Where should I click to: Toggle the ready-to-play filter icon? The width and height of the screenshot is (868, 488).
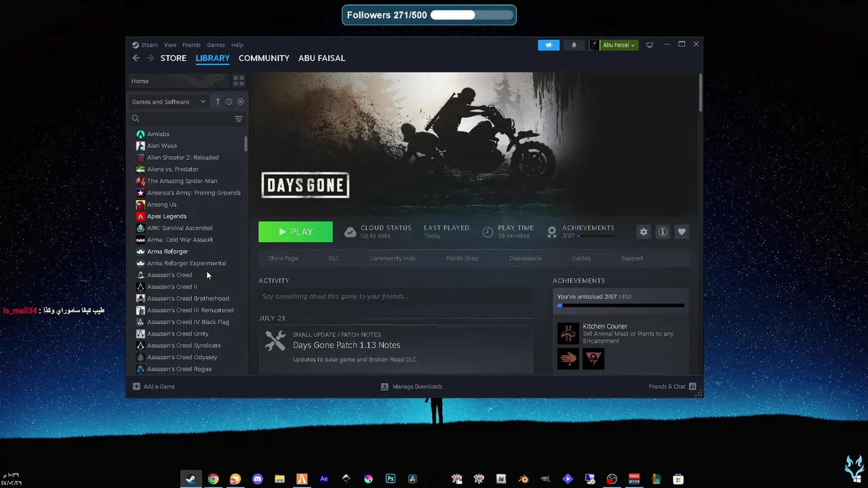[240, 102]
